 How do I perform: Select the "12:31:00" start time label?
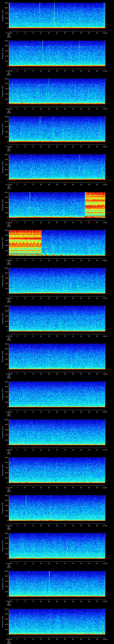point(9,109)
